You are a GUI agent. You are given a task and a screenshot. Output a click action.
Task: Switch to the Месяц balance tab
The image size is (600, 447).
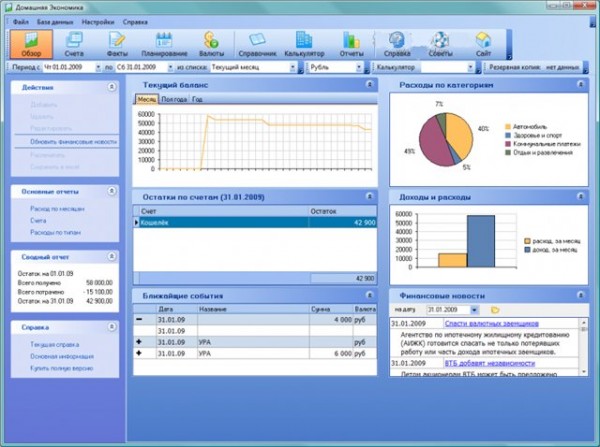(x=147, y=99)
